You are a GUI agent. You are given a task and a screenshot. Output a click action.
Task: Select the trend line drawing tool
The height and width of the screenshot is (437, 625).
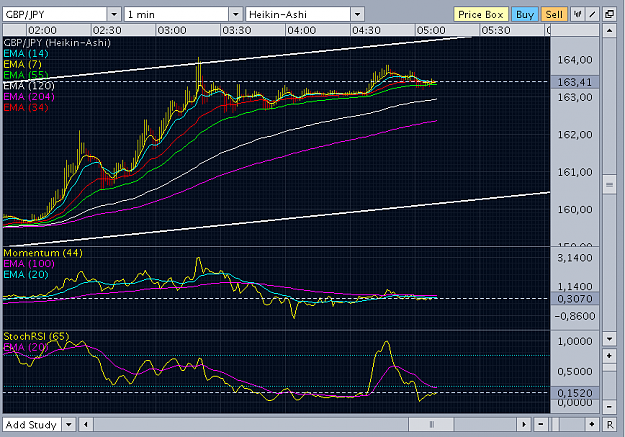coord(592,14)
